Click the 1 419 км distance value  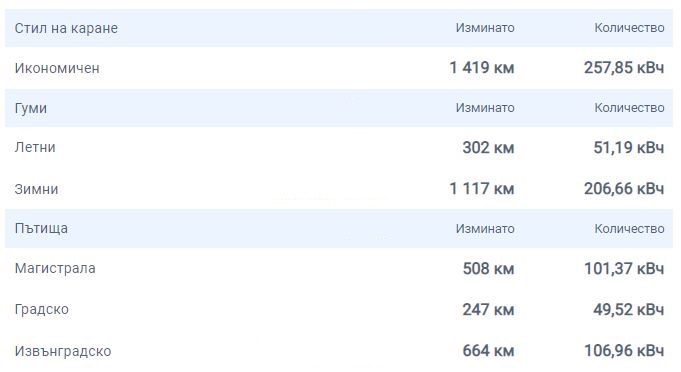[x=482, y=68]
